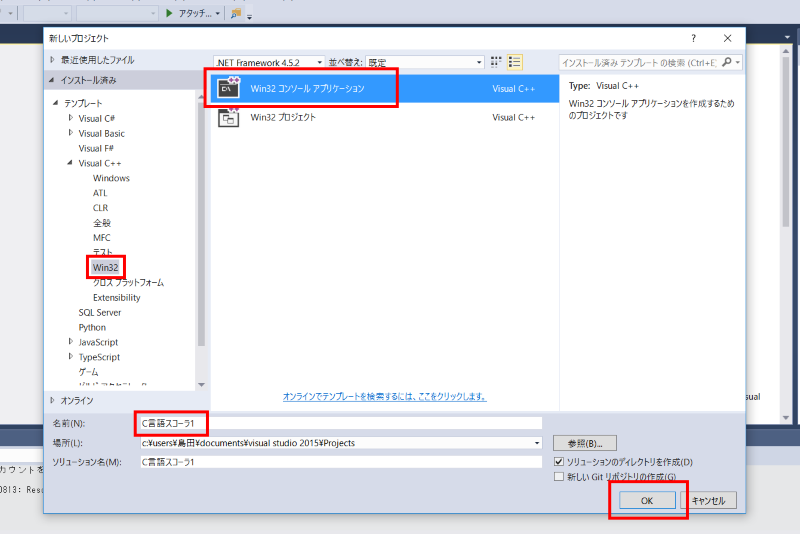The image size is (800, 534).
Task: Select Extensibility tree item
Action: click(116, 297)
